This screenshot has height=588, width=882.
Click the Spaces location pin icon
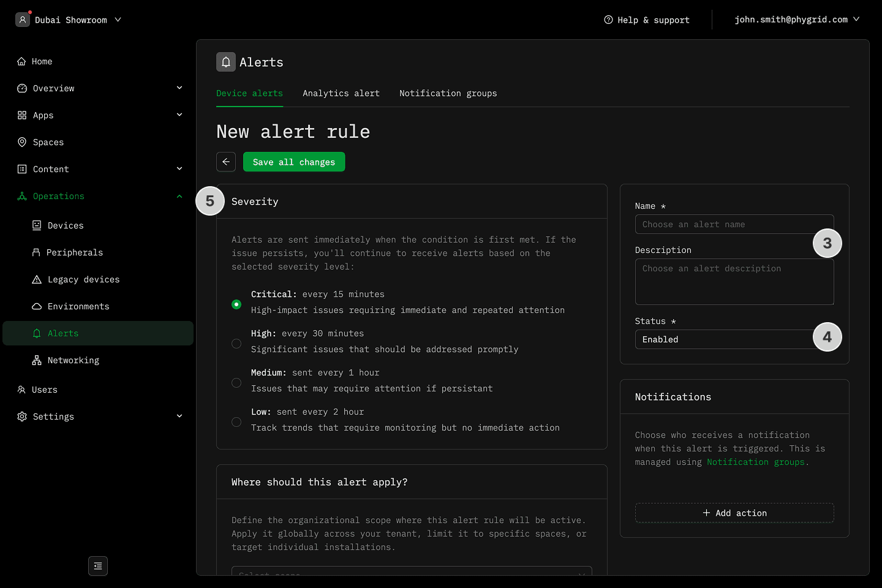(22, 142)
